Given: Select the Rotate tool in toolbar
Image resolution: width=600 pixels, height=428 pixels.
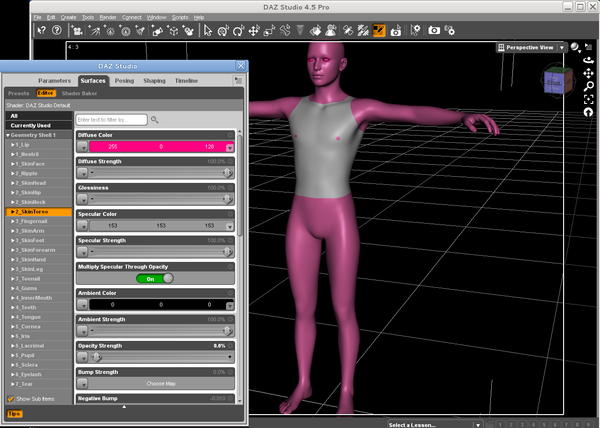Looking at the screenshot, I should point(239,30).
